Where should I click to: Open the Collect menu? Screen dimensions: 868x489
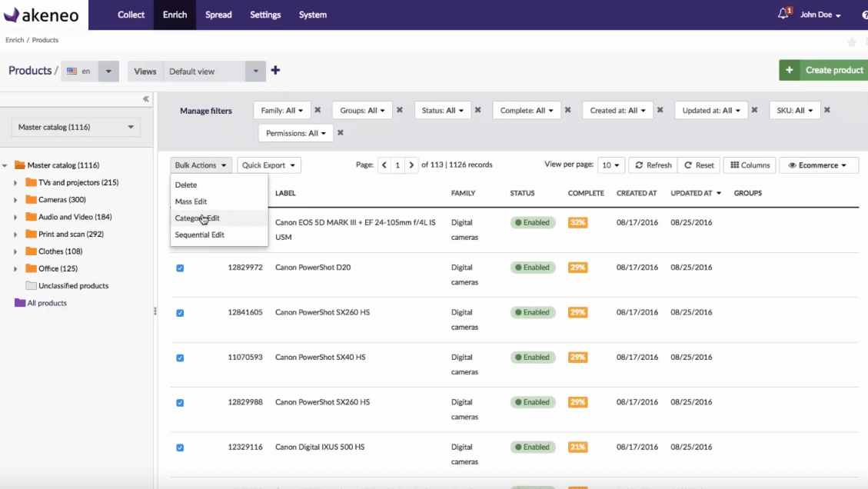[x=131, y=15]
